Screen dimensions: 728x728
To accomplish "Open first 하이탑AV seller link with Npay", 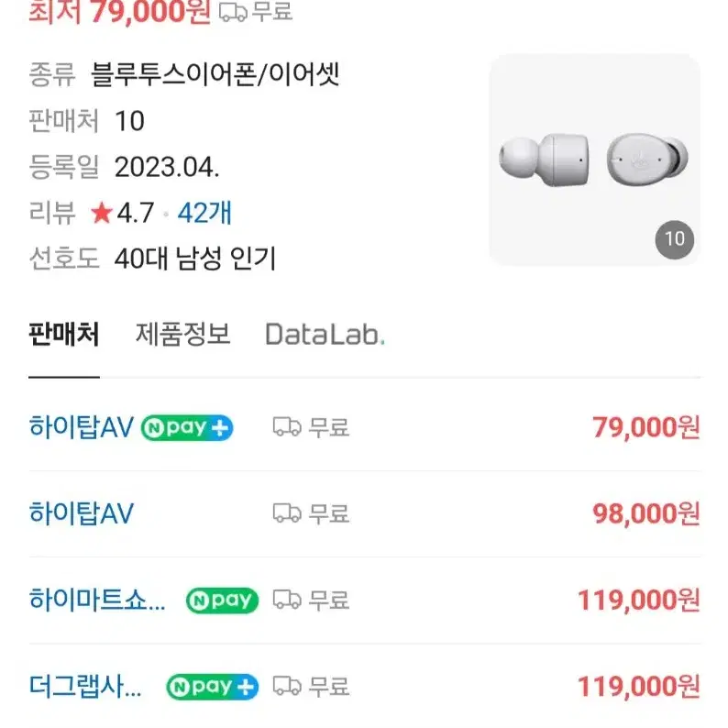I will (x=82, y=427).
